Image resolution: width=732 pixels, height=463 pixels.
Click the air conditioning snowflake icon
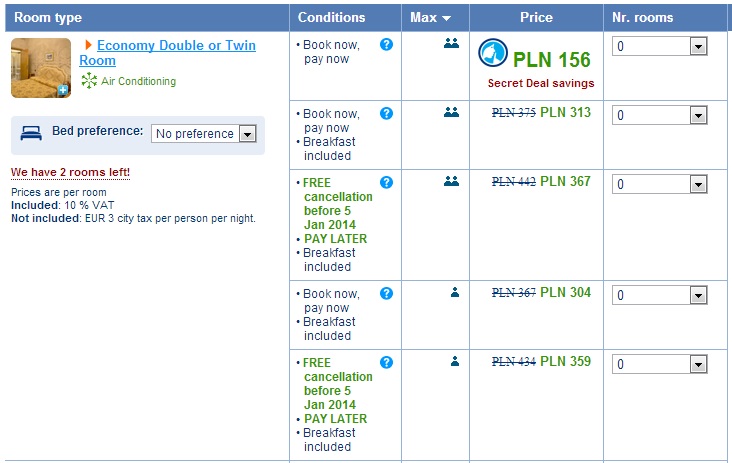click(89, 81)
